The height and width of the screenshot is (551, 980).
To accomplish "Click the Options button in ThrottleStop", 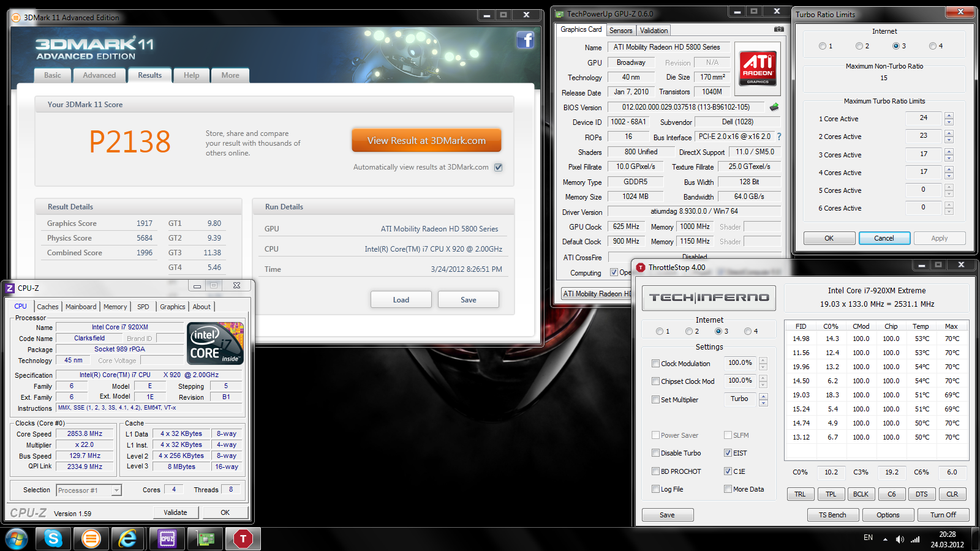I will 888,515.
